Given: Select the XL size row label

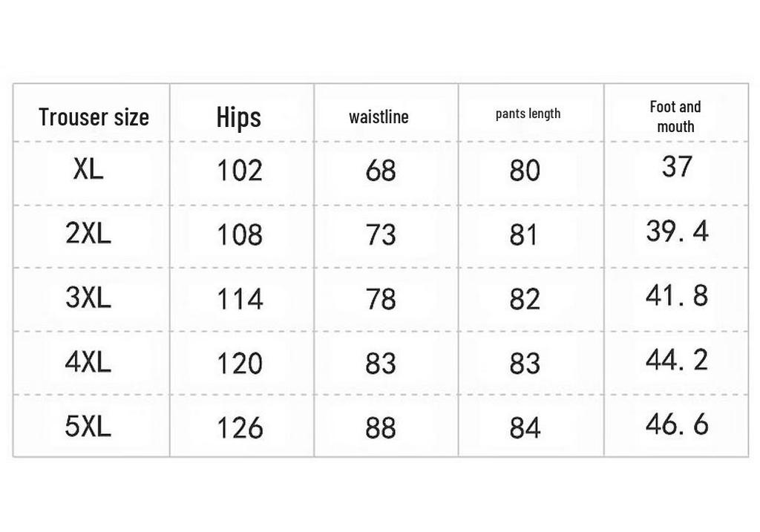Looking at the screenshot, I should point(88,169).
